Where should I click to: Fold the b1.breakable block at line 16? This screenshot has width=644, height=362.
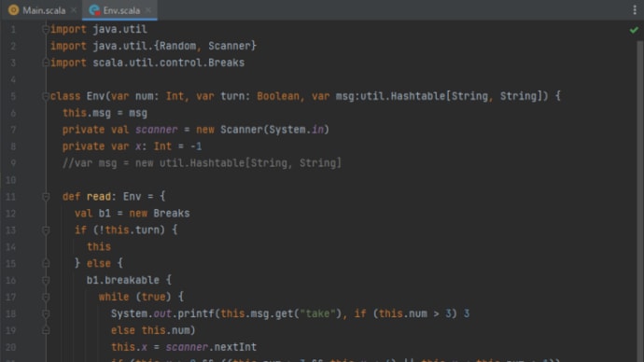46,280
